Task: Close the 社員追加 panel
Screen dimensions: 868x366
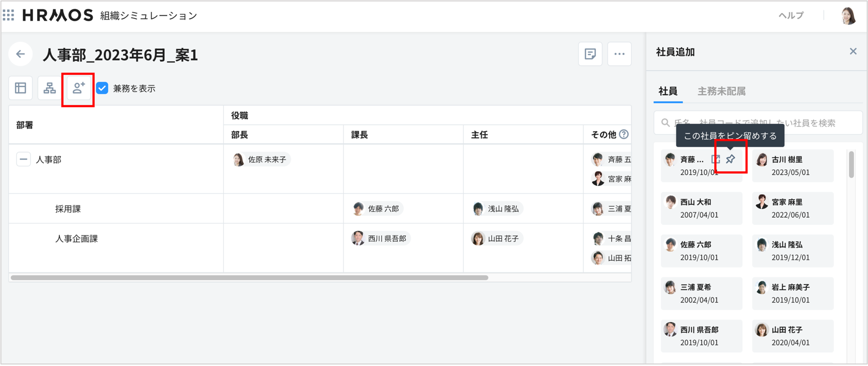Action: (x=853, y=51)
